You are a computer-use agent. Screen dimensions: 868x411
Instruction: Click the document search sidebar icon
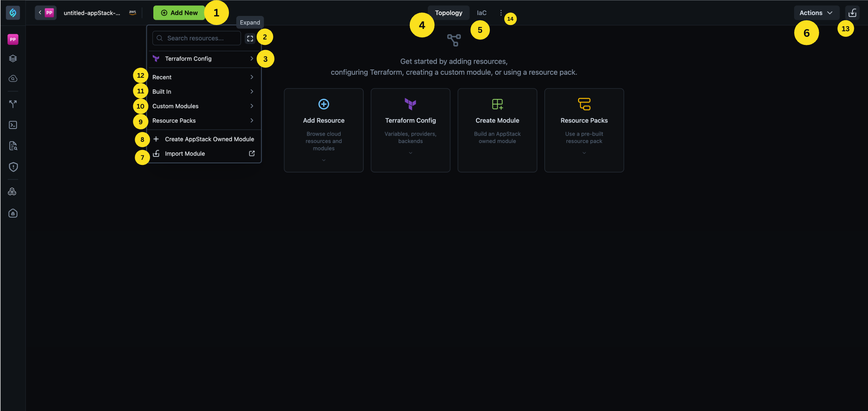tap(13, 146)
